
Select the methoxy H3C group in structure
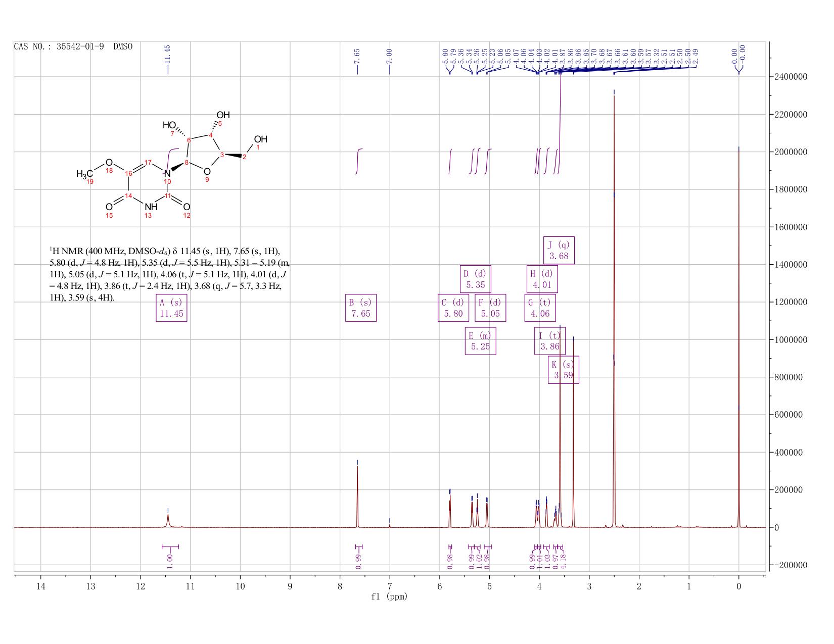[x=85, y=174]
